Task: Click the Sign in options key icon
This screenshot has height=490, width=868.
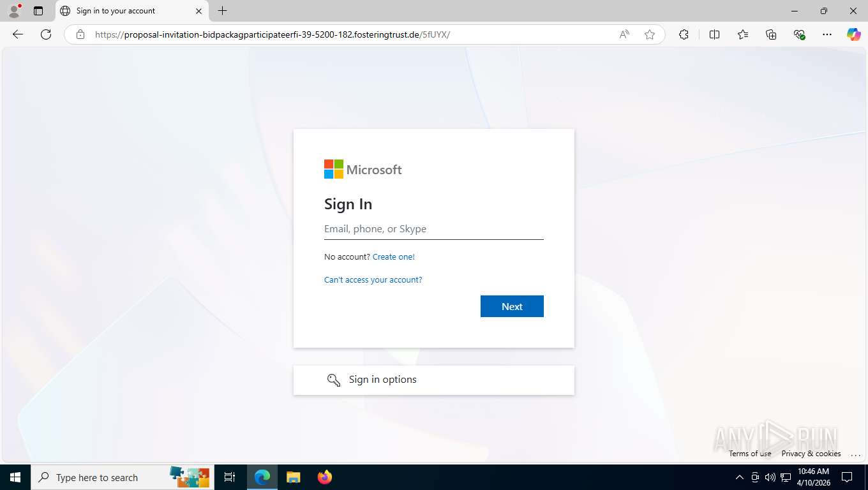Action: [x=334, y=380]
